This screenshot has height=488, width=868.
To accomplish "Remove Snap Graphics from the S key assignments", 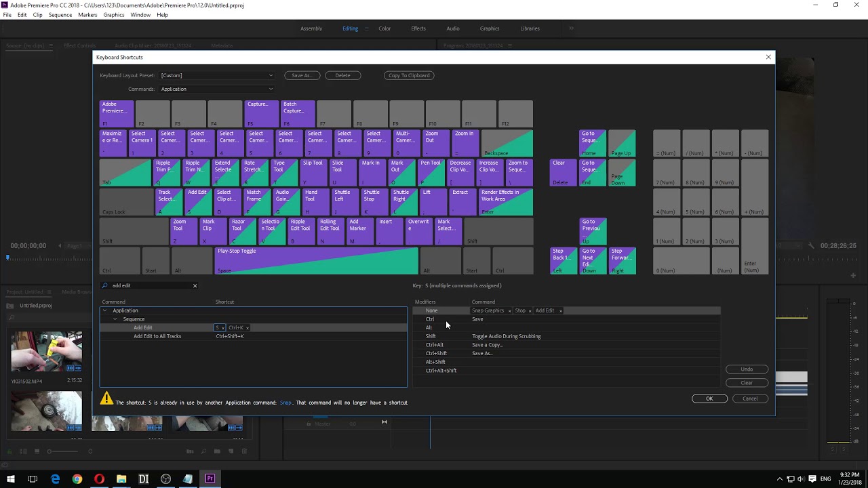I will pyautogui.click(x=509, y=311).
